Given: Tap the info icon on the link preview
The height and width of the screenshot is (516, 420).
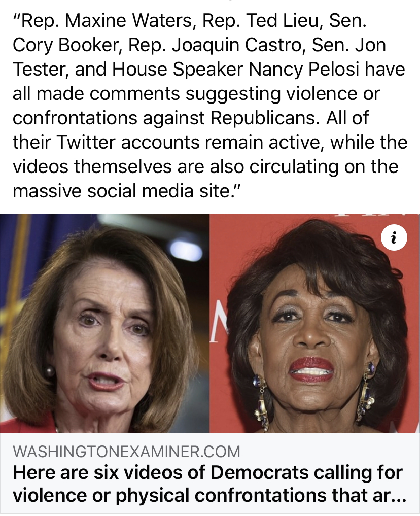Looking at the screenshot, I should point(394,237).
